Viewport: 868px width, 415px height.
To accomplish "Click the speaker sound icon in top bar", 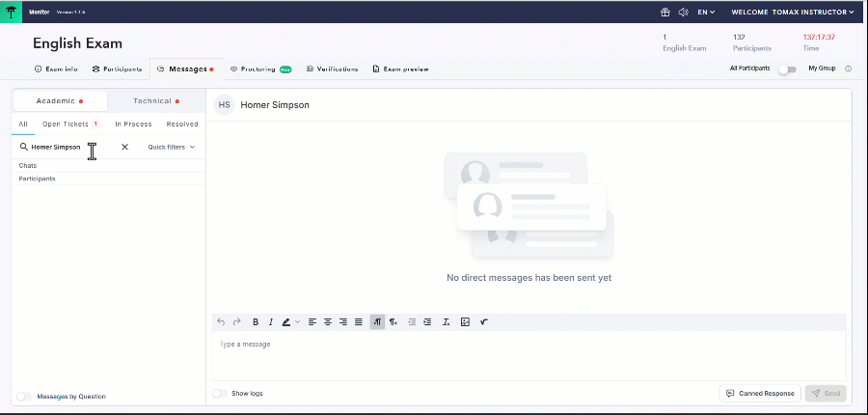I will point(683,12).
